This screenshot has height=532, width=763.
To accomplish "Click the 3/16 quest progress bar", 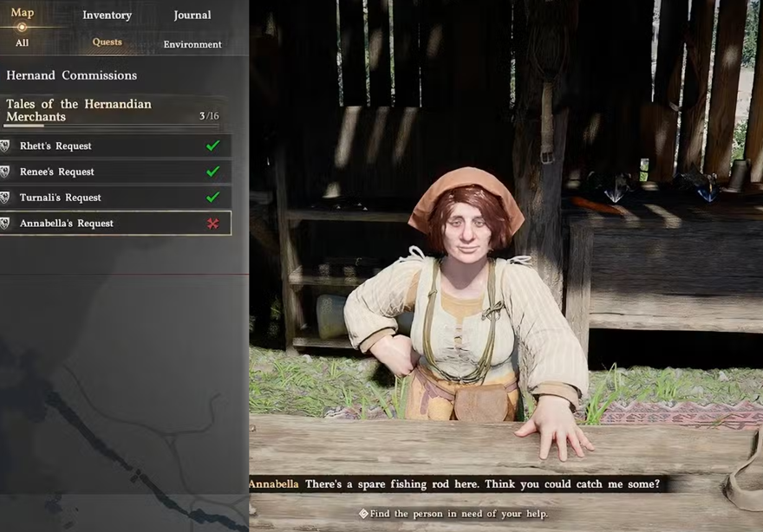I will tap(113, 126).
